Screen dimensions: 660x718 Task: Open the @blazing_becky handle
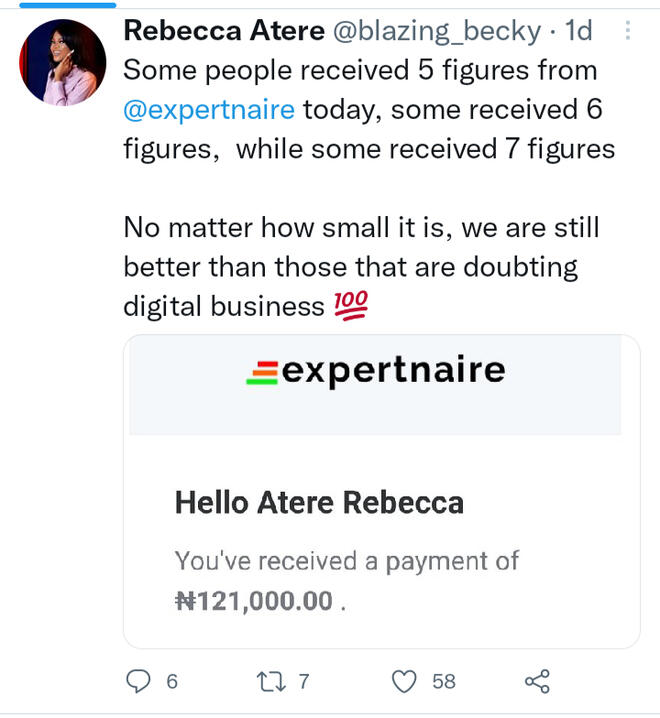435,31
